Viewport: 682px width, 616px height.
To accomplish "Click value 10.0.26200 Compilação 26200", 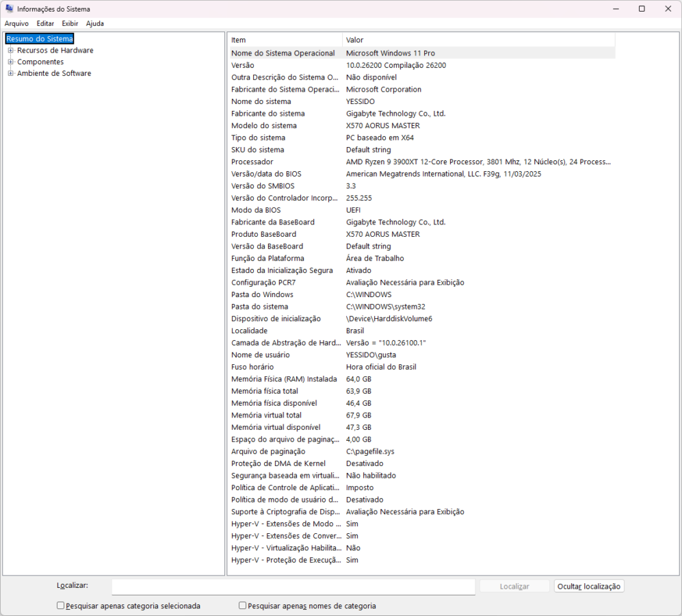I will pos(396,65).
